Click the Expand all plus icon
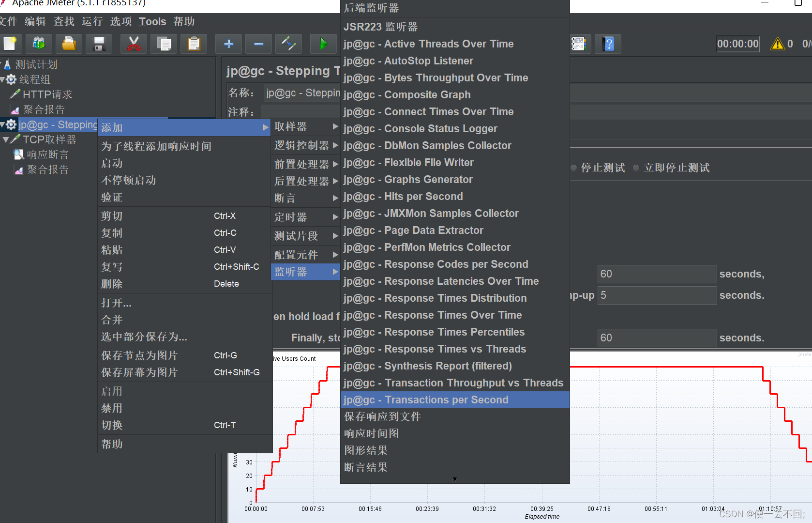The image size is (812, 523). click(x=228, y=44)
